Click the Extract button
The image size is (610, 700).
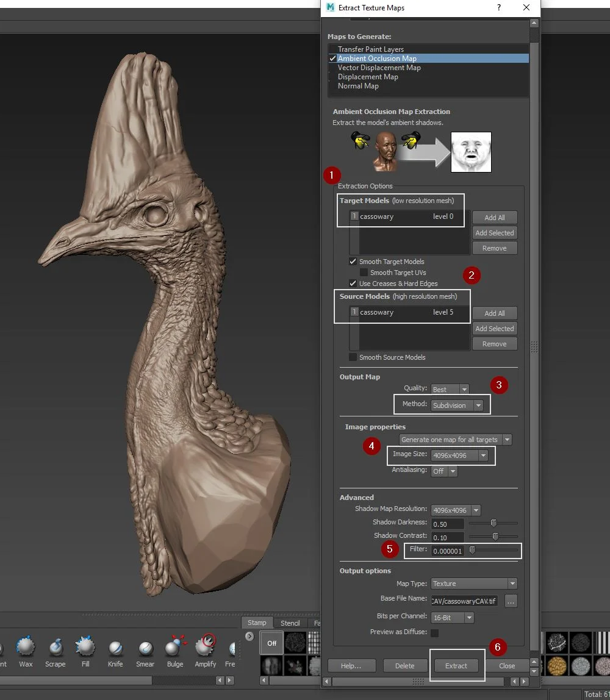pyautogui.click(x=456, y=666)
